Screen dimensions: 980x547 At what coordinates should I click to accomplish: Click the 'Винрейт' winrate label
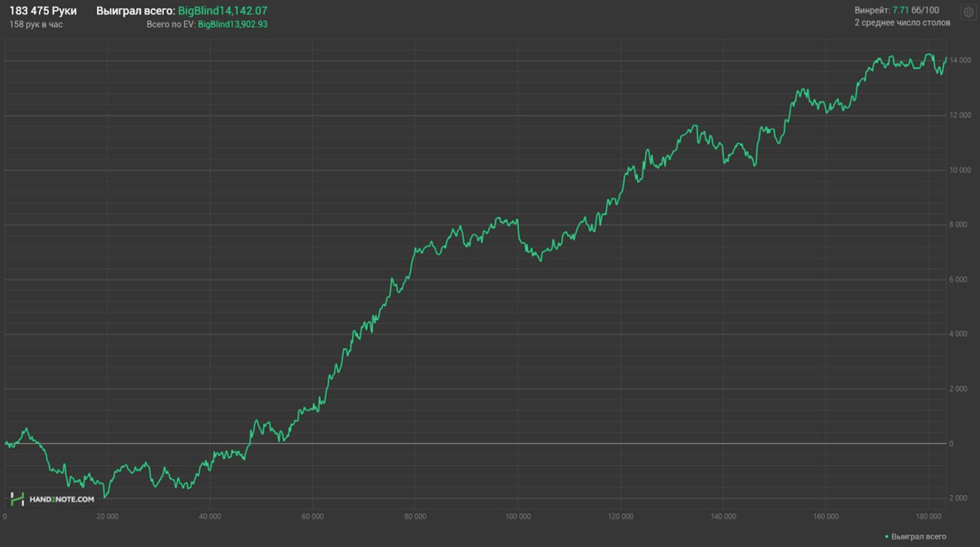(x=872, y=10)
